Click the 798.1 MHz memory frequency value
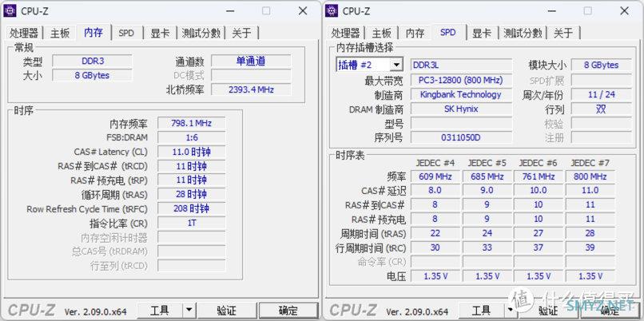 pyautogui.click(x=192, y=123)
